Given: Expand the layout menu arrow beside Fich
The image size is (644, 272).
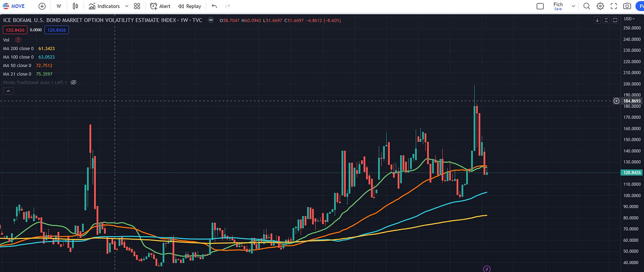Looking at the screenshot, I should click(x=573, y=6).
